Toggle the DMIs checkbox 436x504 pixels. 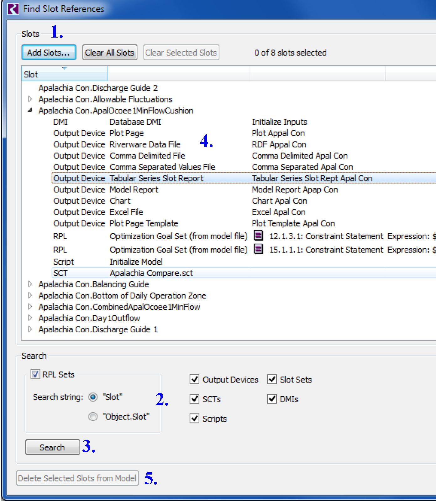click(x=272, y=399)
